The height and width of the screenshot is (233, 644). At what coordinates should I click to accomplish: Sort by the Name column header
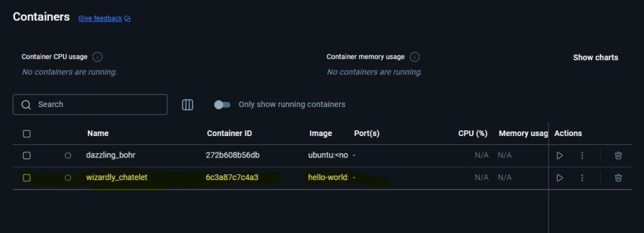(x=97, y=133)
